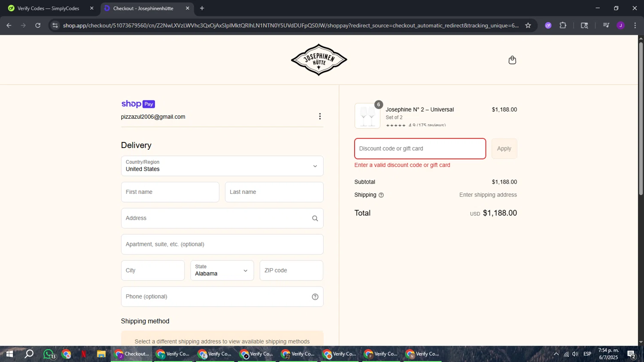Click the address search magnifier icon
The height and width of the screenshot is (362, 644).
point(315,218)
